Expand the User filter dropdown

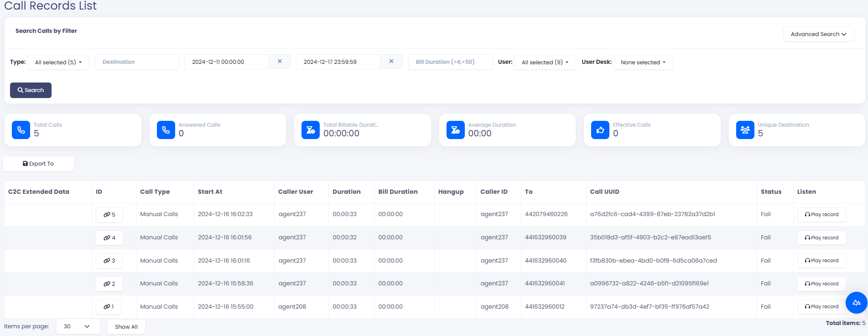click(545, 62)
